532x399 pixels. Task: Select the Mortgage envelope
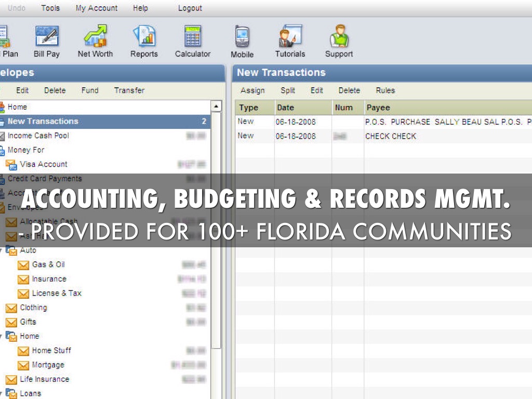pyautogui.click(x=48, y=365)
